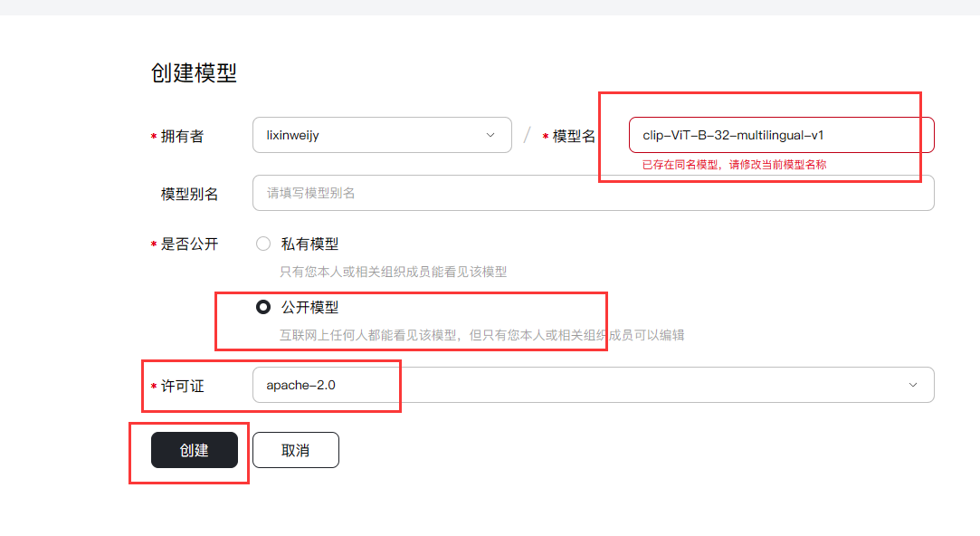Click the 模型名 field label
The width and height of the screenshot is (980, 536).
click(x=574, y=136)
